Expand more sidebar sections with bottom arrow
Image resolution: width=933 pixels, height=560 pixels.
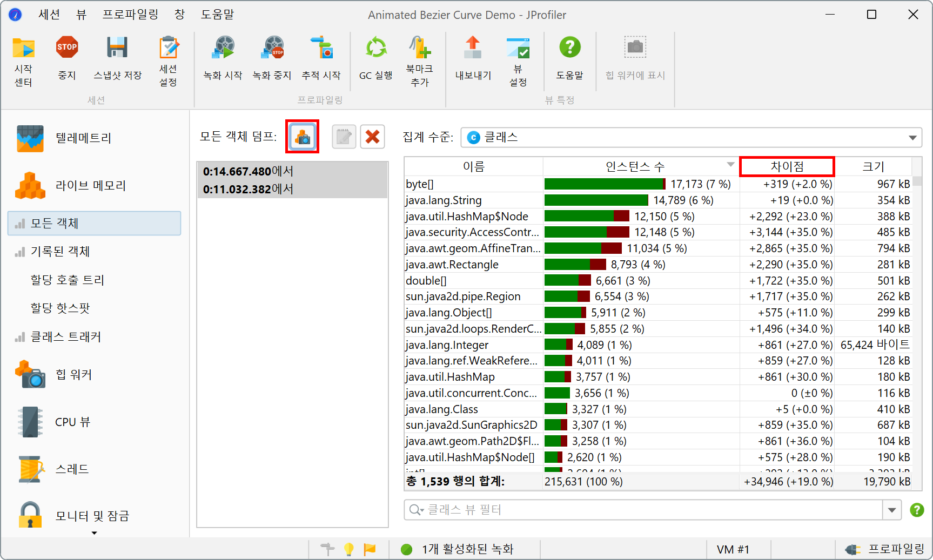pos(94,533)
